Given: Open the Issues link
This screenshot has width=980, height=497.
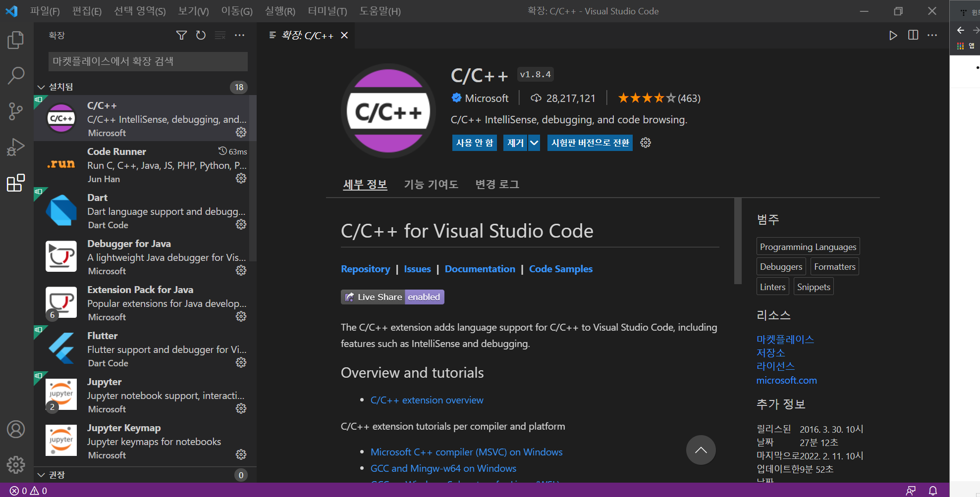Looking at the screenshot, I should 417,269.
